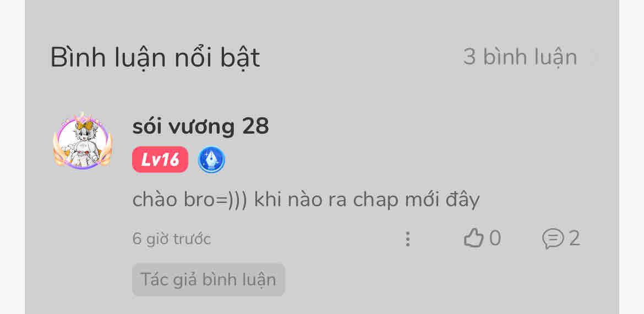Tap 'khi nào ra chap mới đây' text
This screenshot has width=644, height=314.
(x=367, y=201)
